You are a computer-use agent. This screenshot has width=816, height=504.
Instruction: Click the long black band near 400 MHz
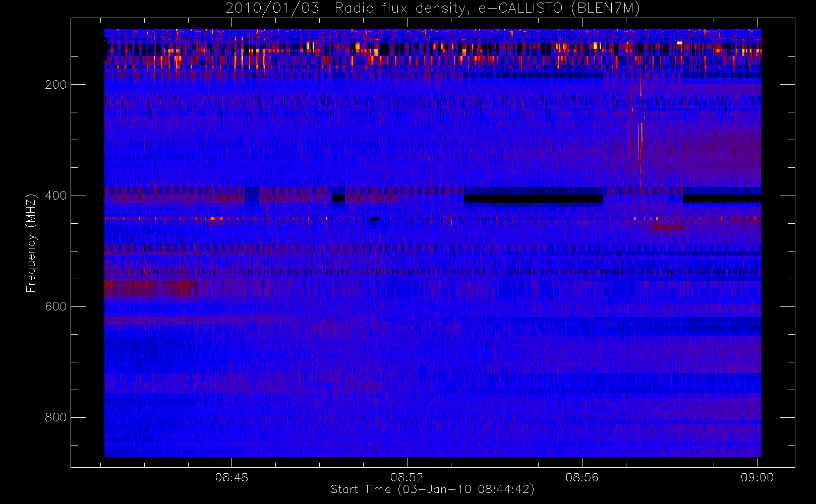533,199
